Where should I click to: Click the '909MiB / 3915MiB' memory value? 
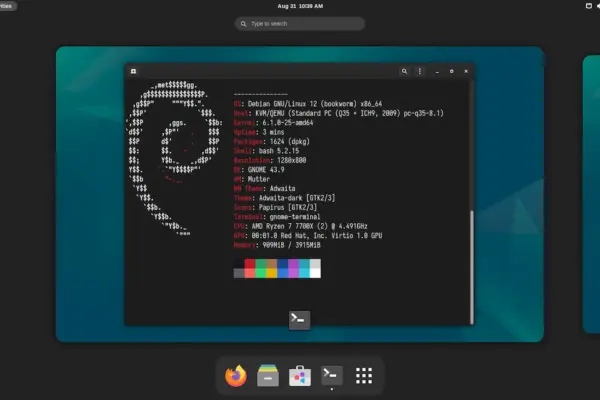tap(292, 245)
